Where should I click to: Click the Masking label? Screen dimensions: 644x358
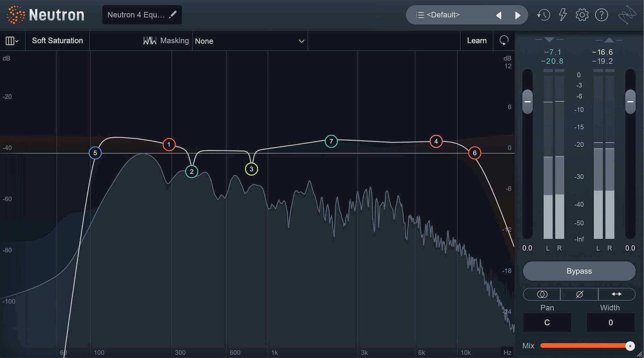[x=174, y=41]
